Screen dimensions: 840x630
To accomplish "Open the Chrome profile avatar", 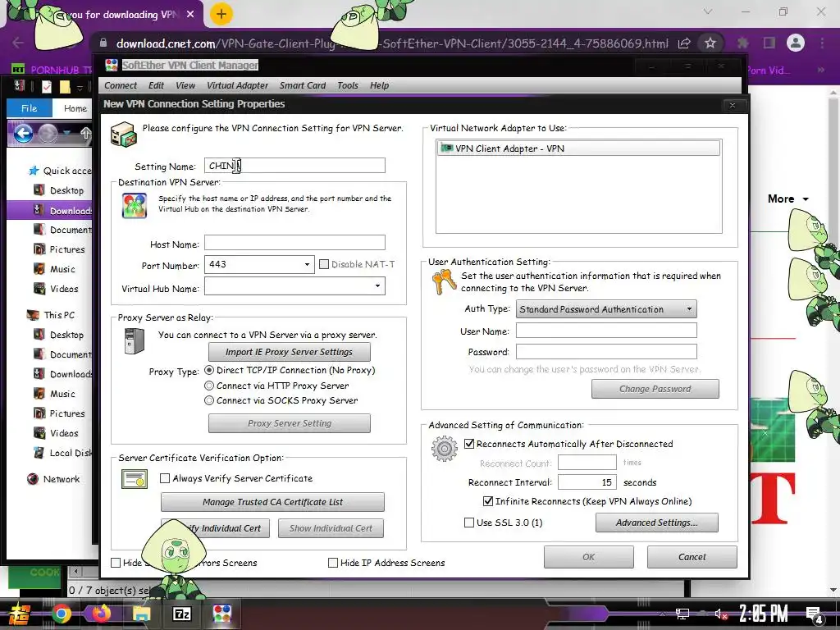I will coord(796,43).
